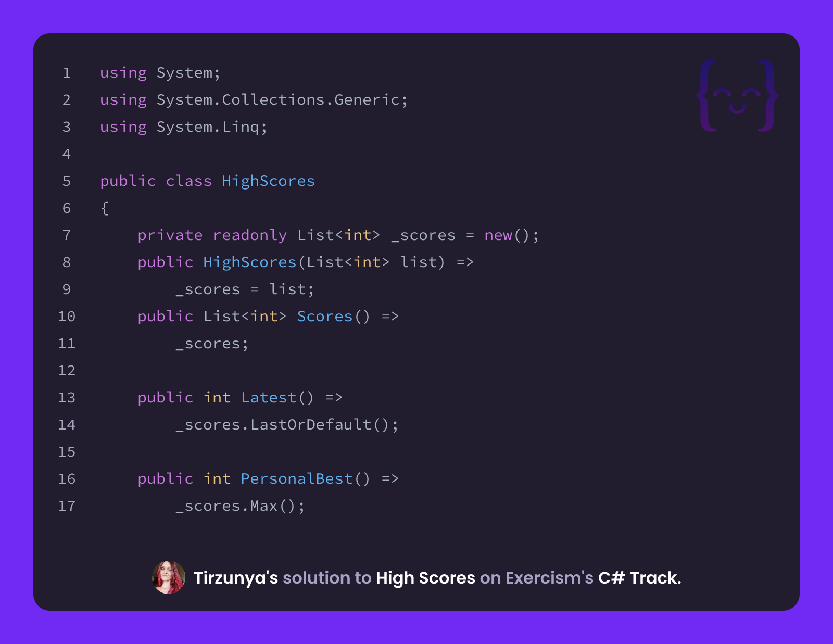Screen dimensions: 833x644
Task: Click "Exercism's" word in the footer
Action: point(549,578)
